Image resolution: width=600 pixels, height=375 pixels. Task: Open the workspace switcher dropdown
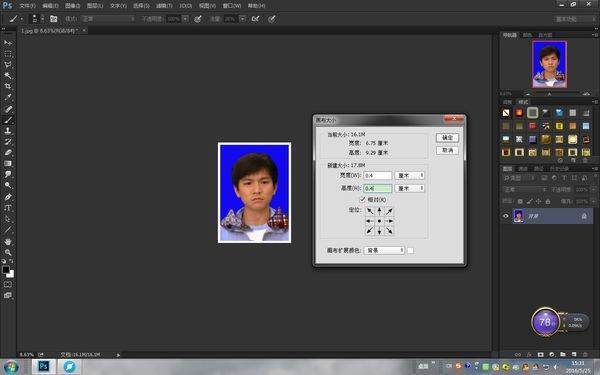tap(575, 19)
